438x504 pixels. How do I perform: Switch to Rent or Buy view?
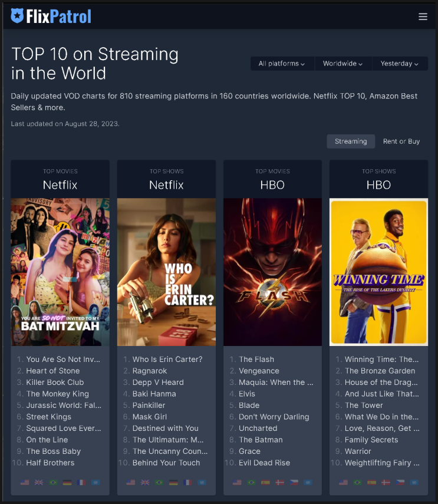click(x=401, y=141)
